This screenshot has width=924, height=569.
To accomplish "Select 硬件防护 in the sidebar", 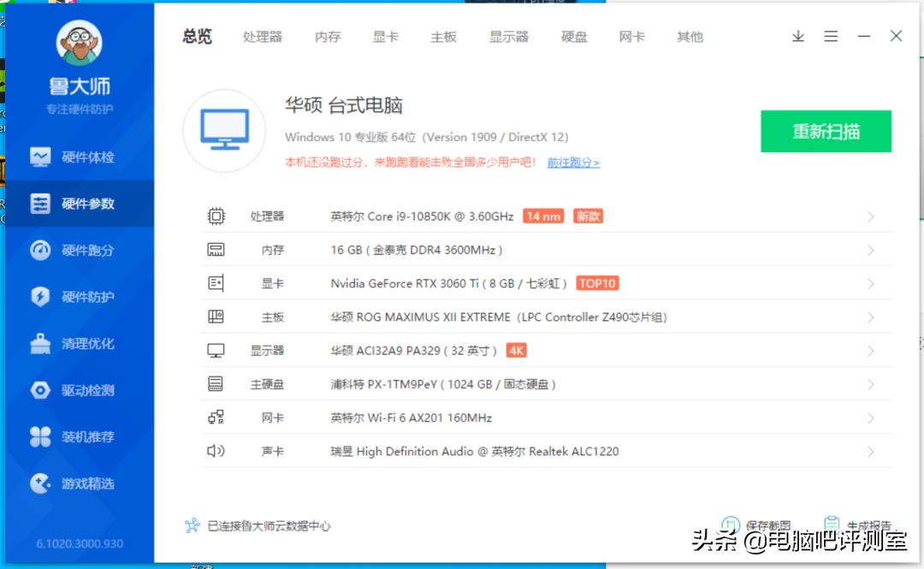I will pos(75,296).
